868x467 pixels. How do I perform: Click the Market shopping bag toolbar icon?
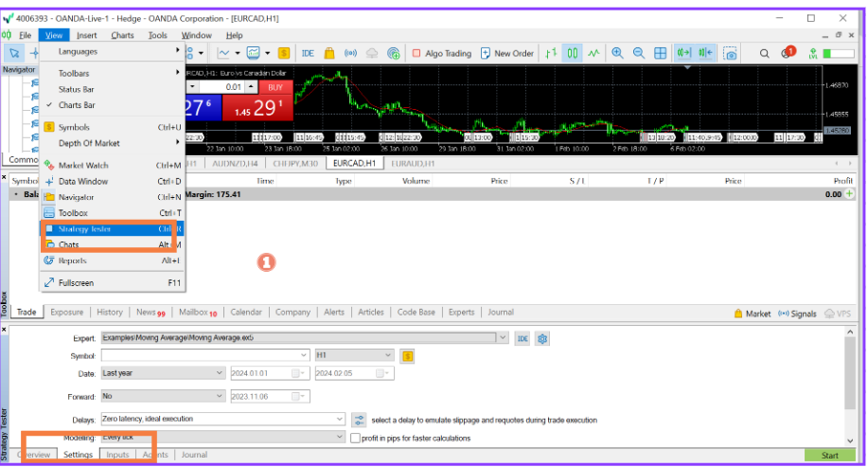pos(329,53)
